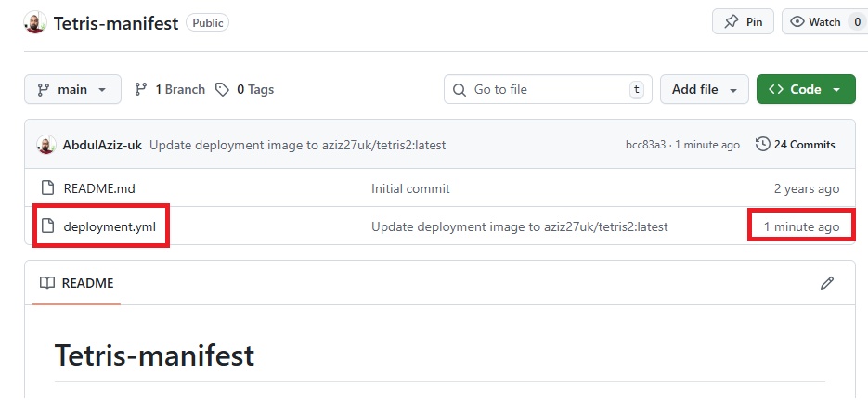The image size is (868, 400).
Task: Open the README.md file
Action: 99,188
